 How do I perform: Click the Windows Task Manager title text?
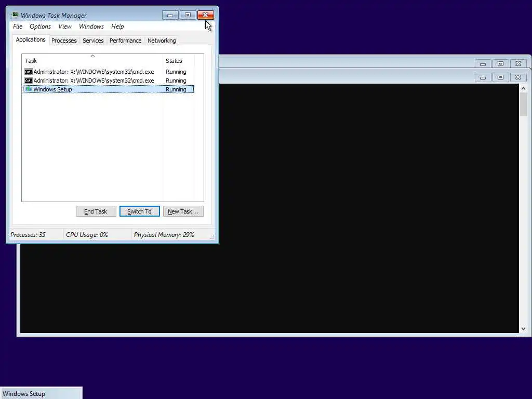pyautogui.click(x=54, y=15)
